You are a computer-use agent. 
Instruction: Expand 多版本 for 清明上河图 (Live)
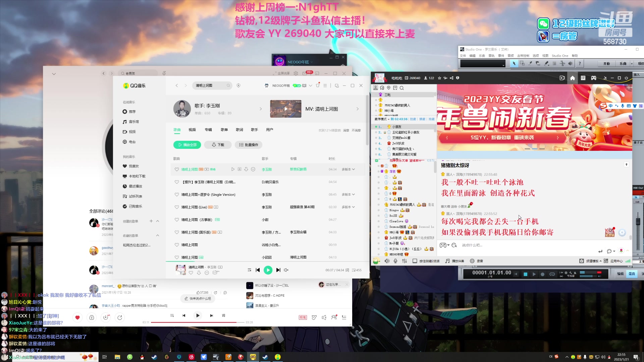coord(348,207)
